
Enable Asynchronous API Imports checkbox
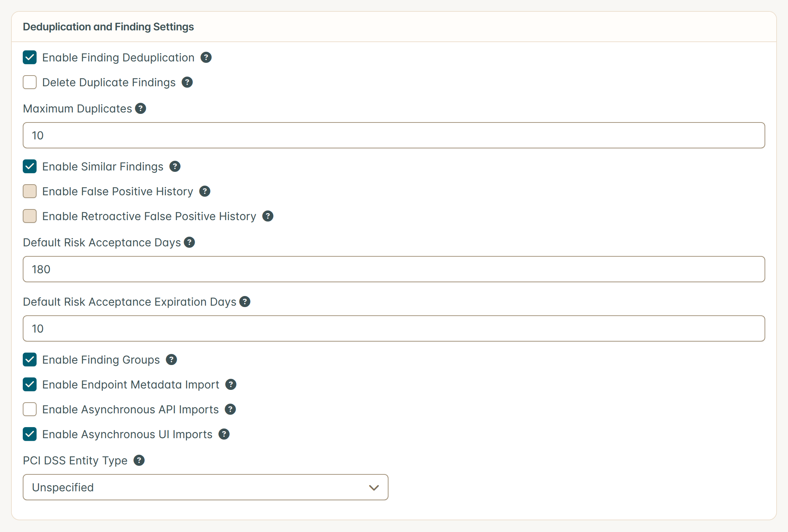click(x=30, y=409)
